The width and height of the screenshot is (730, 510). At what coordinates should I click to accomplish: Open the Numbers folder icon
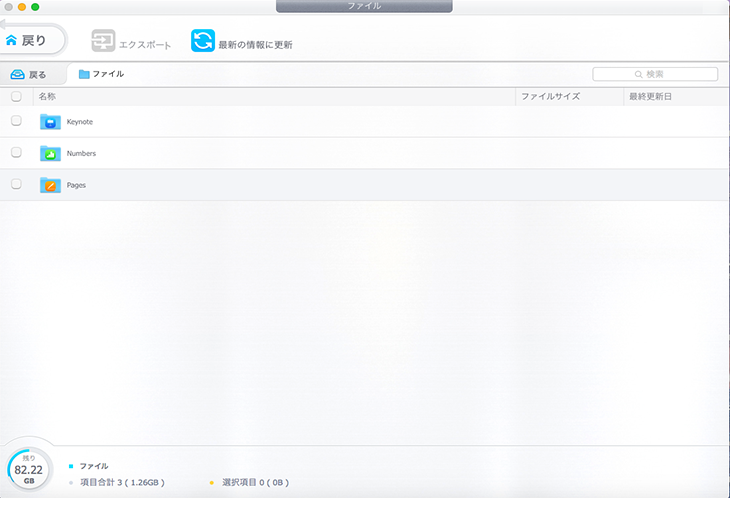[50, 153]
